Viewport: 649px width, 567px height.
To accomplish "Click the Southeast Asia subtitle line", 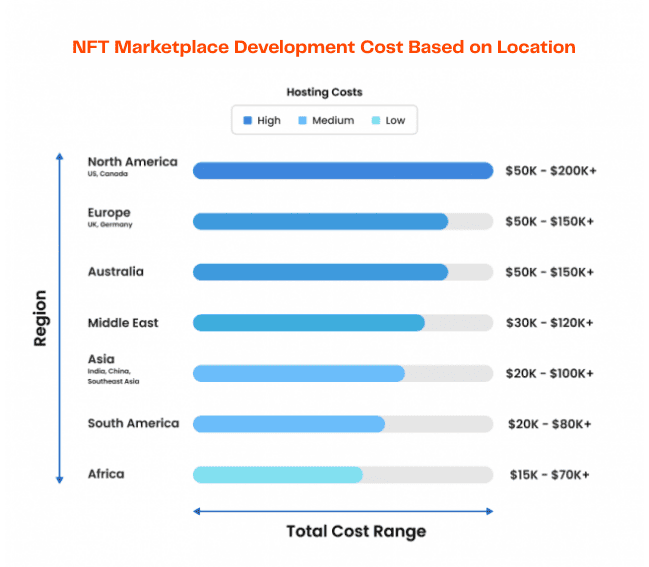I will pyautogui.click(x=113, y=382).
